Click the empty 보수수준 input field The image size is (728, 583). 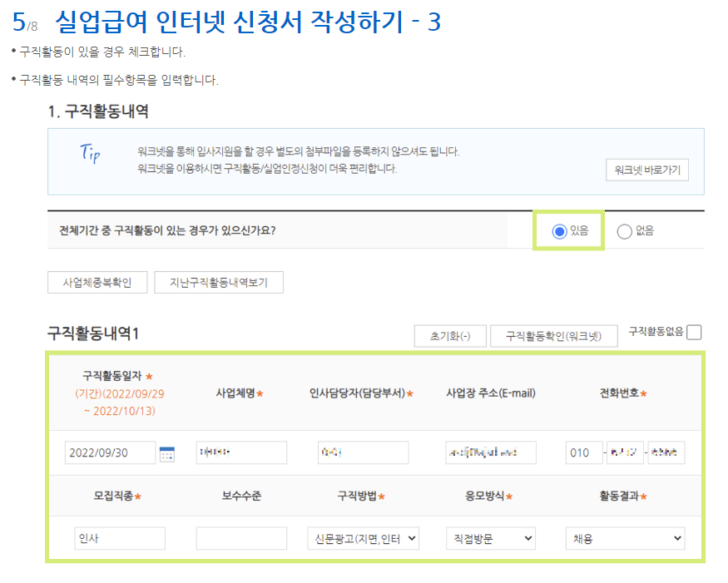241,538
